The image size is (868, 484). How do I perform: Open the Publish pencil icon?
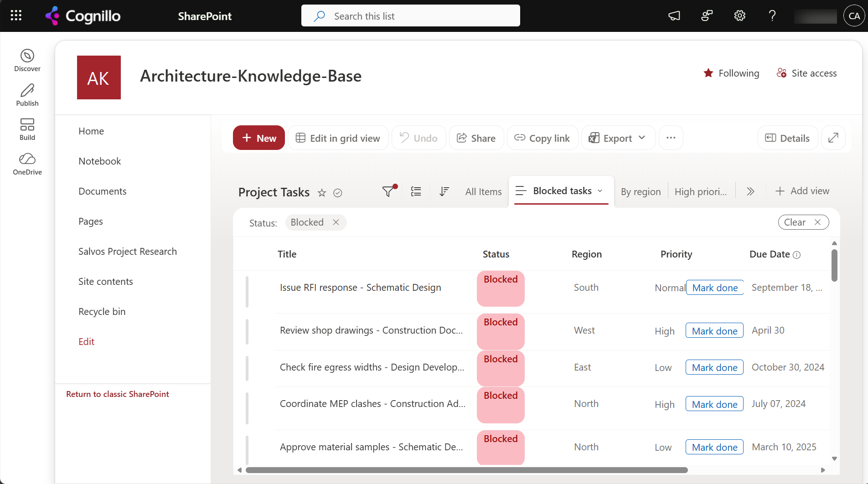[27, 95]
